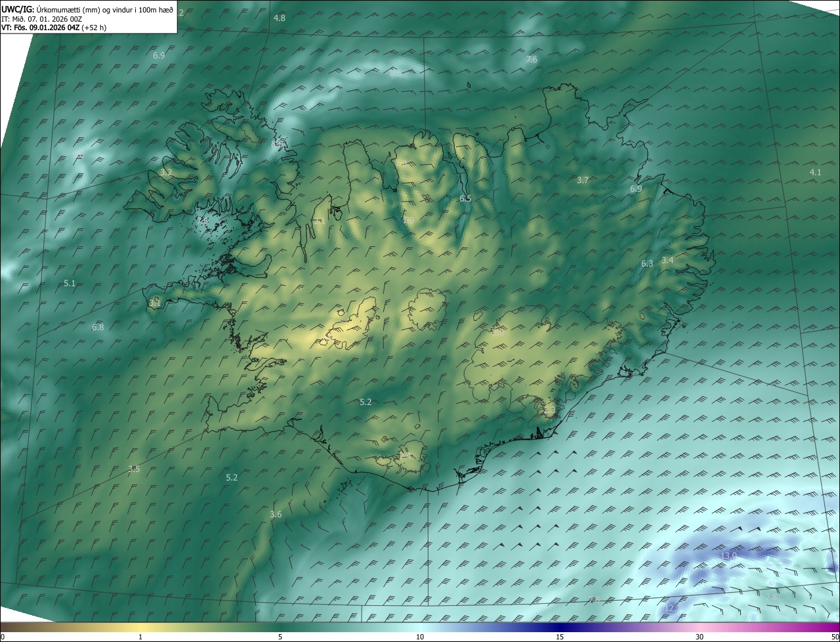The image size is (840, 642).
Task: Click the initial time line 'IT: Mið. 07. 01. 2026 00Z'
Action: (42, 19)
